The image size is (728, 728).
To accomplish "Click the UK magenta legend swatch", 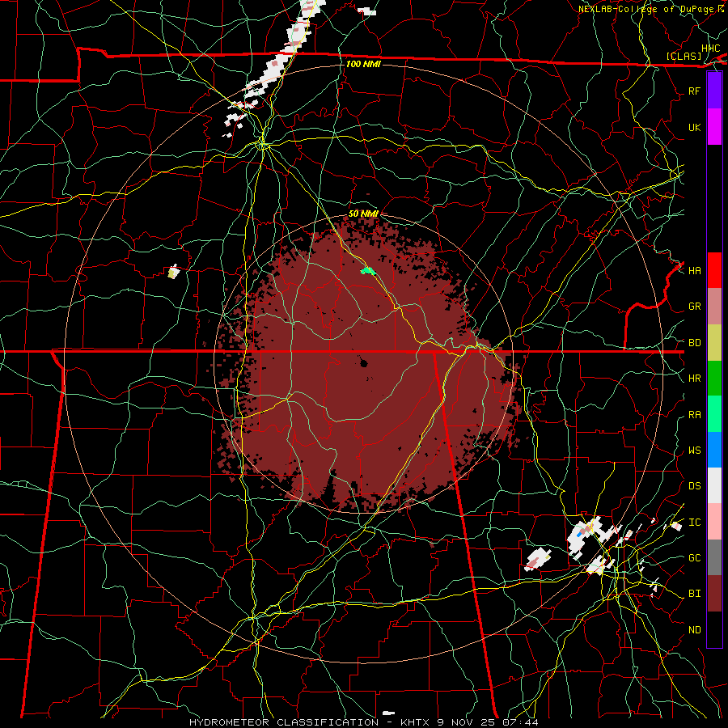I will click(714, 127).
